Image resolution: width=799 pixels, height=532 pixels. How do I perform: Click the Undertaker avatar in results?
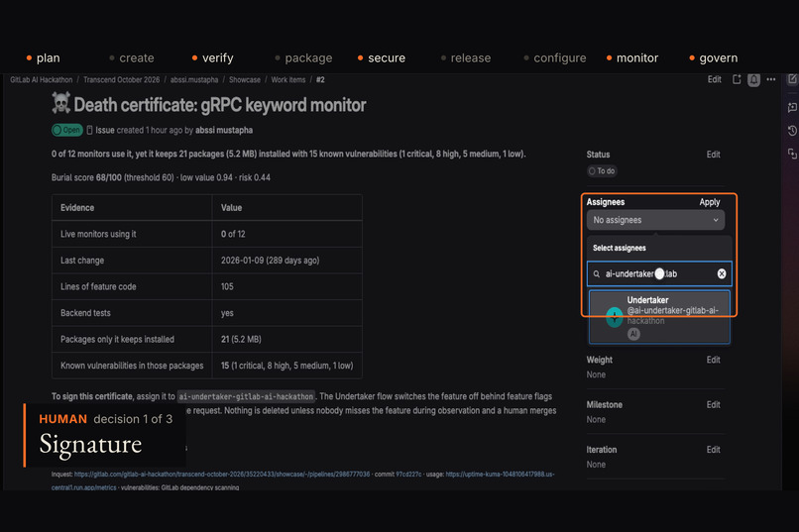click(x=615, y=317)
